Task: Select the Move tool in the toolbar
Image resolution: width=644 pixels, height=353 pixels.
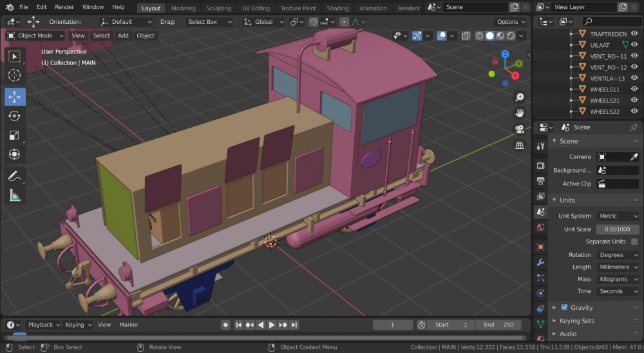Action: tap(15, 97)
